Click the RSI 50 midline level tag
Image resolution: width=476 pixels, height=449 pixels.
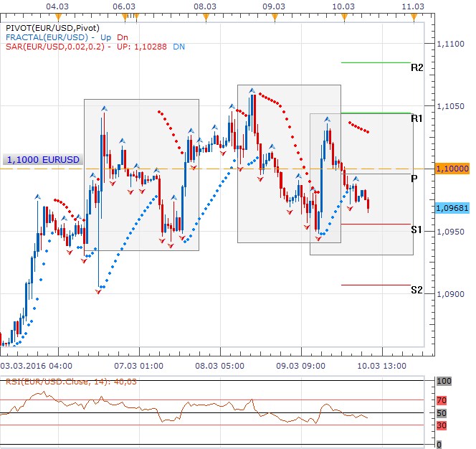[442, 413]
